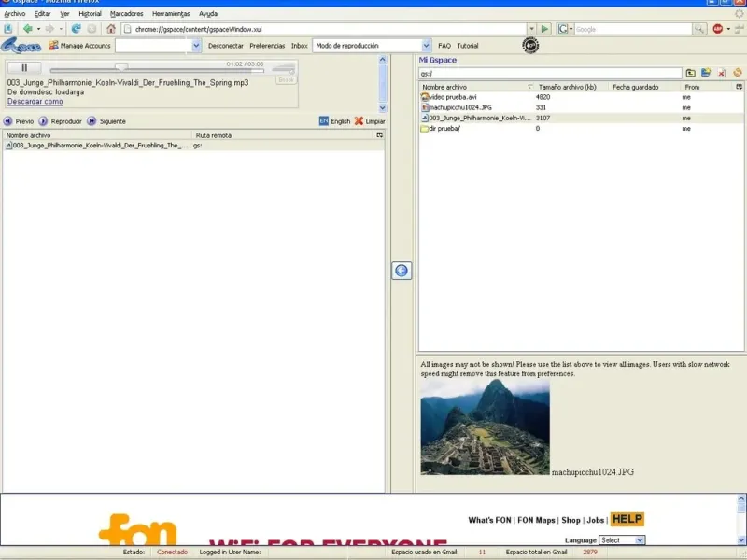Viewport: 747px width, 560px height.
Task: Click the What's FON link
Action: (x=489, y=520)
